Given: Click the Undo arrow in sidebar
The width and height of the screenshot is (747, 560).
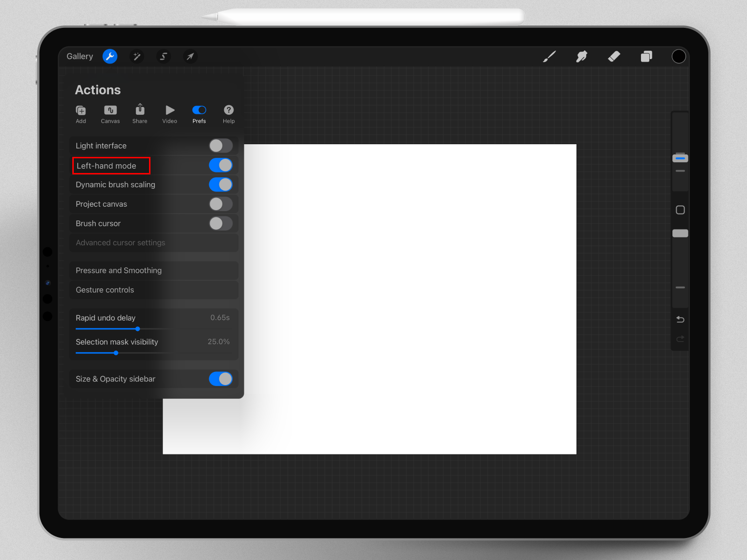Looking at the screenshot, I should coord(680,320).
